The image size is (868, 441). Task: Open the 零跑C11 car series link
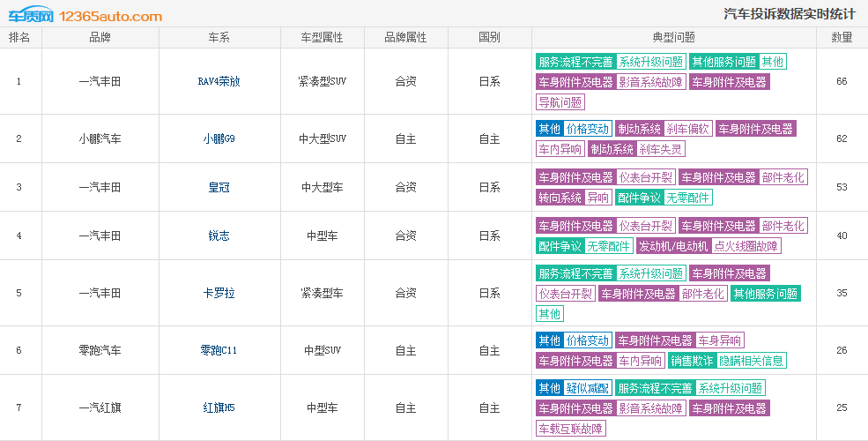(219, 350)
